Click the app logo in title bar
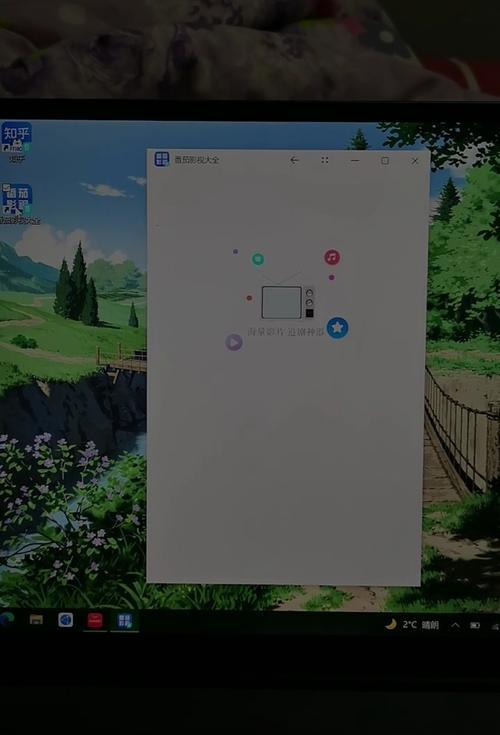Viewport: 500px width, 735px height. (162, 159)
